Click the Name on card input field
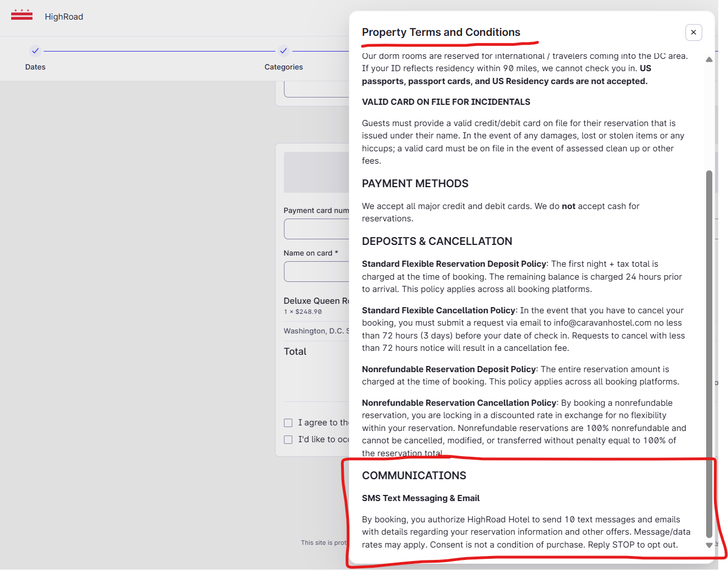Screen dimensions: 728x570 [317, 271]
